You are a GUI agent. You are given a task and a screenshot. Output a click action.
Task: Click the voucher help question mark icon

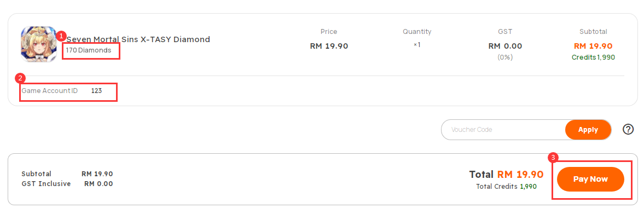[628, 129]
